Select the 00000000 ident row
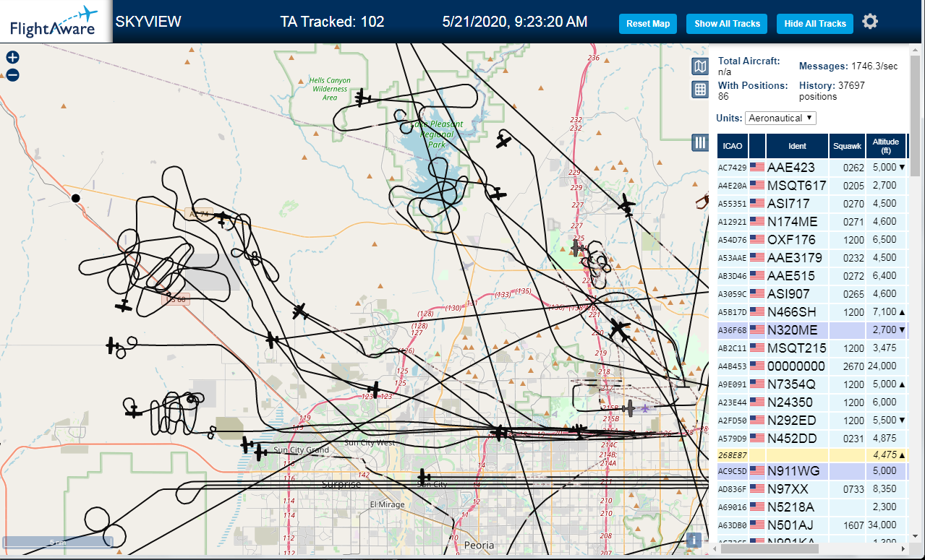 click(812, 366)
